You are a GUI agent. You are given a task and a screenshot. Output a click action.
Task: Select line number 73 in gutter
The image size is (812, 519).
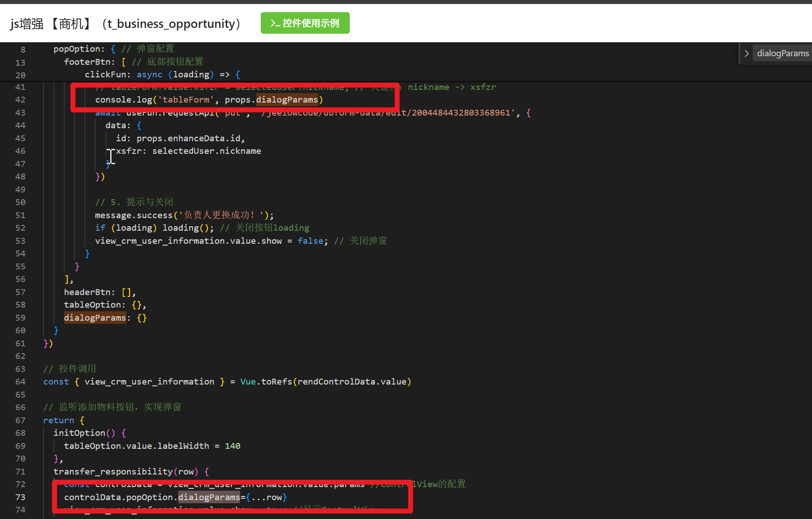pyautogui.click(x=20, y=497)
